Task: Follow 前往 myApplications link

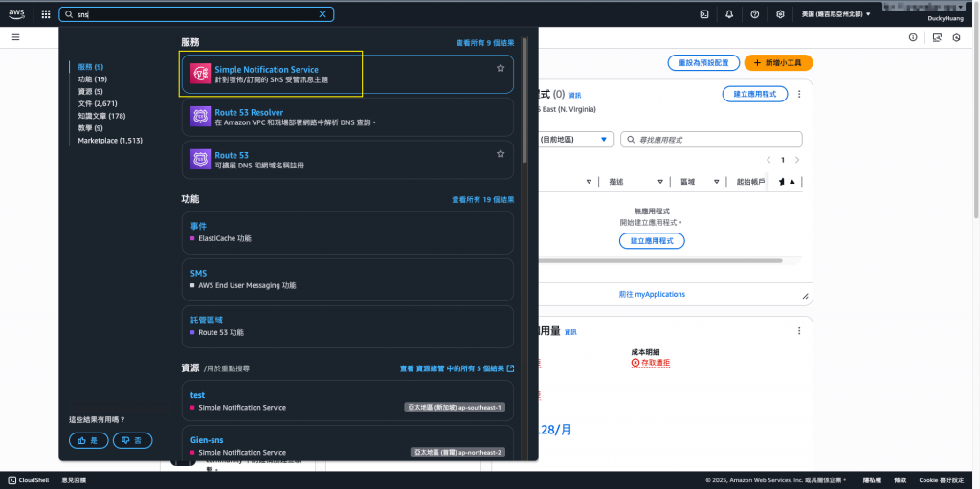Action: click(x=652, y=294)
